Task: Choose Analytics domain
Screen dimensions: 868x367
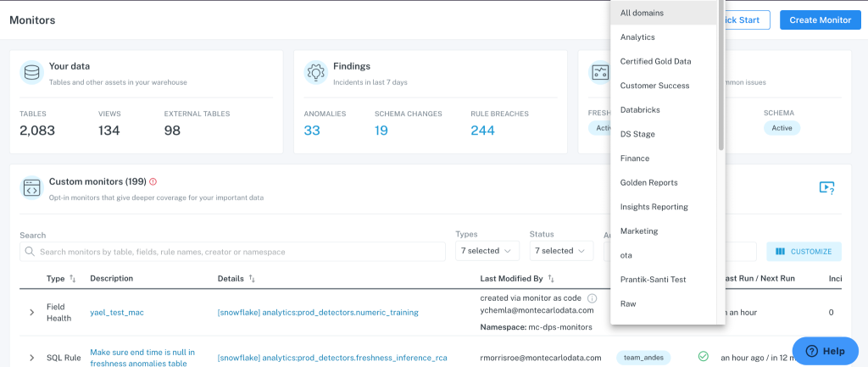Action: coord(664,37)
